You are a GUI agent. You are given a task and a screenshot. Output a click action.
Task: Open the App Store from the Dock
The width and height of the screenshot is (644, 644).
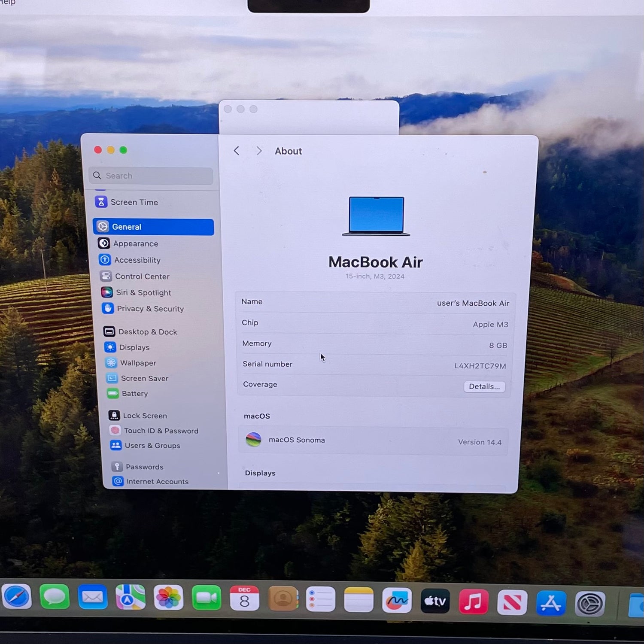tap(551, 603)
